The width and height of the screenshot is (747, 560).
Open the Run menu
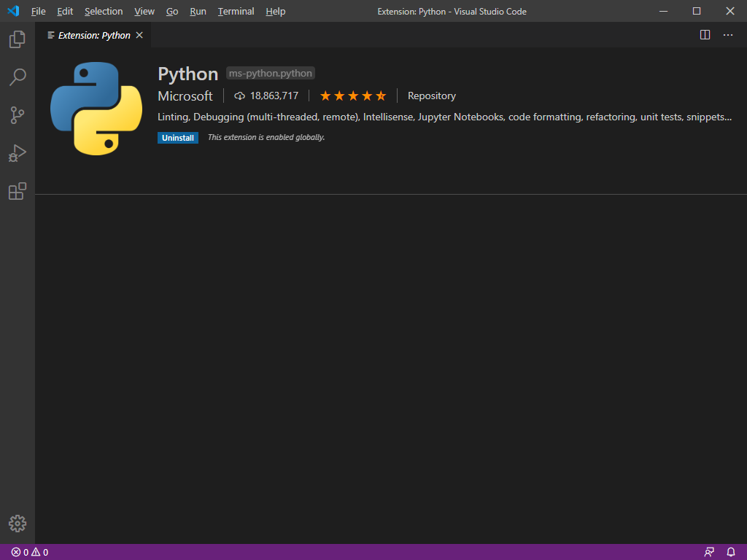[198, 12]
